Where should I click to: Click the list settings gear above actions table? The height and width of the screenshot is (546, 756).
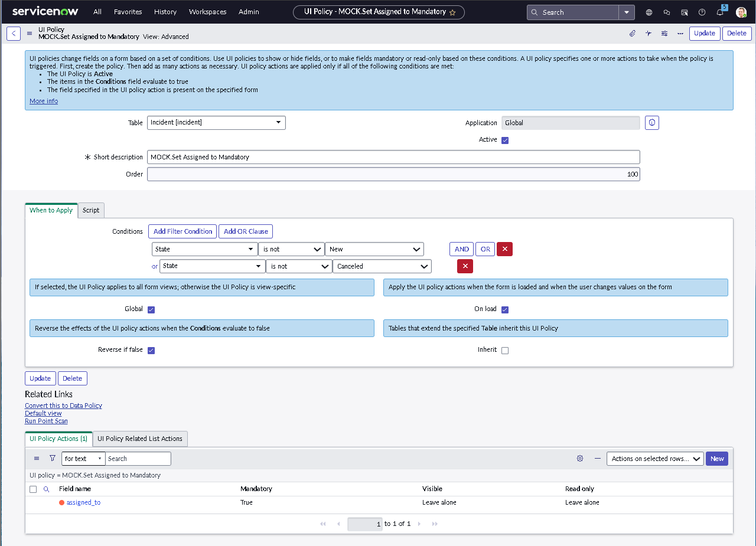coord(579,458)
